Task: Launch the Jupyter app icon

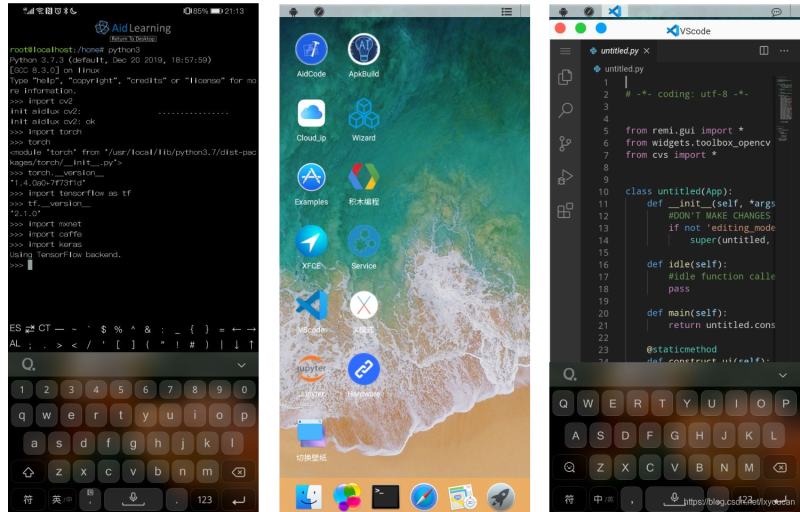Action: click(x=311, y=369)
